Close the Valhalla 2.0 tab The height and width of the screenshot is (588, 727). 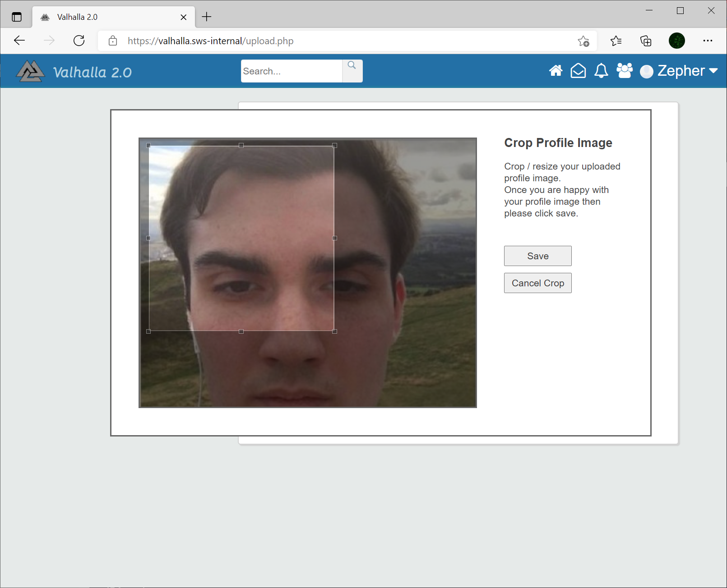point(184,17)
